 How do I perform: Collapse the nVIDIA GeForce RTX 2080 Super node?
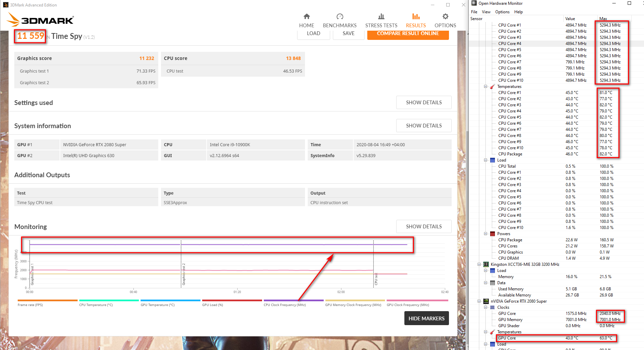(x=479, y=301)
